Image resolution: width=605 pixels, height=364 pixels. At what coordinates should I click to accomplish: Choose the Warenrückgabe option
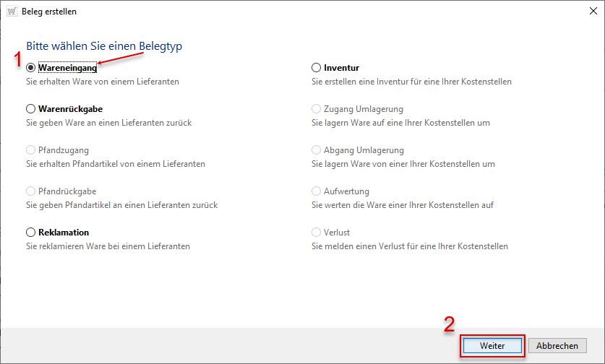30,109
